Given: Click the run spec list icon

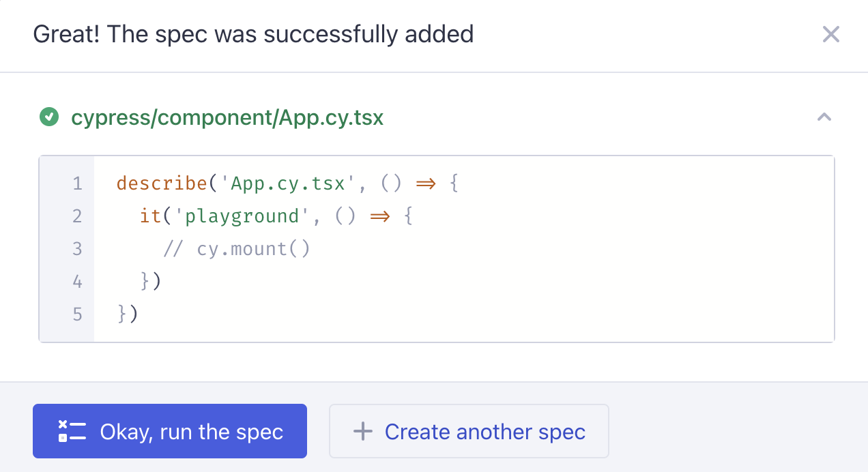Looking at the screenshot, I should click(x=72, y=431).
